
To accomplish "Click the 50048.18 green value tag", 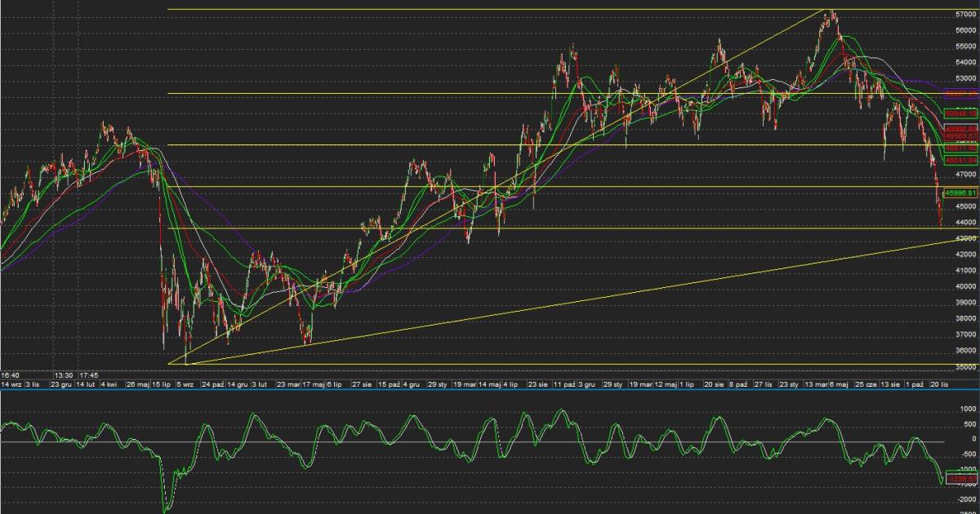I will (960, 114).
